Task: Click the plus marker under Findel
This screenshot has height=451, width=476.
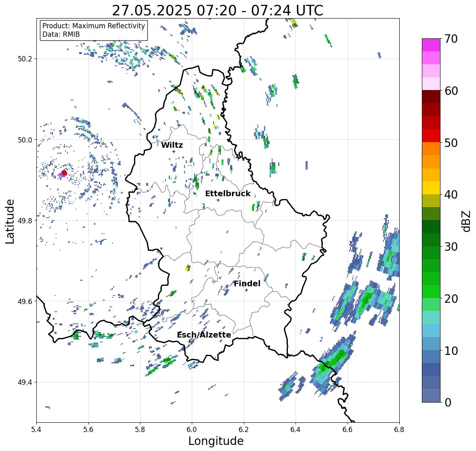Action: click(x=247, y=290)
